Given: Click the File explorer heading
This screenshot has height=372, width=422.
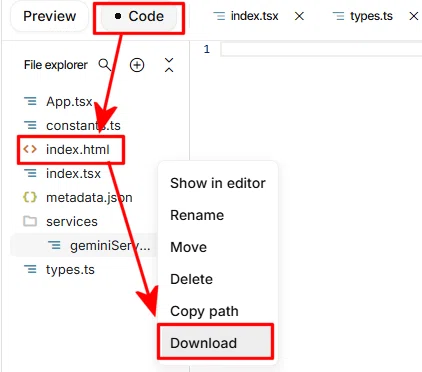Looking at the screenshot, I should click(56, 65).
